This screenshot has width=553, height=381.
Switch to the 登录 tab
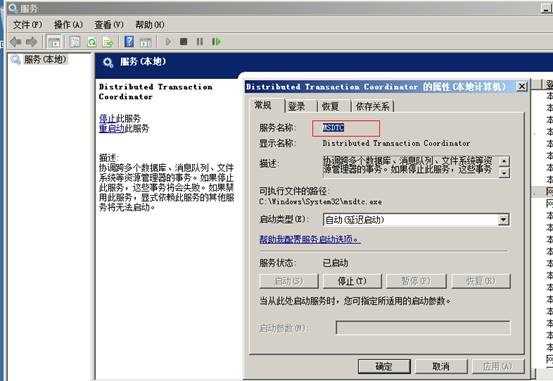tap(297, 106)
